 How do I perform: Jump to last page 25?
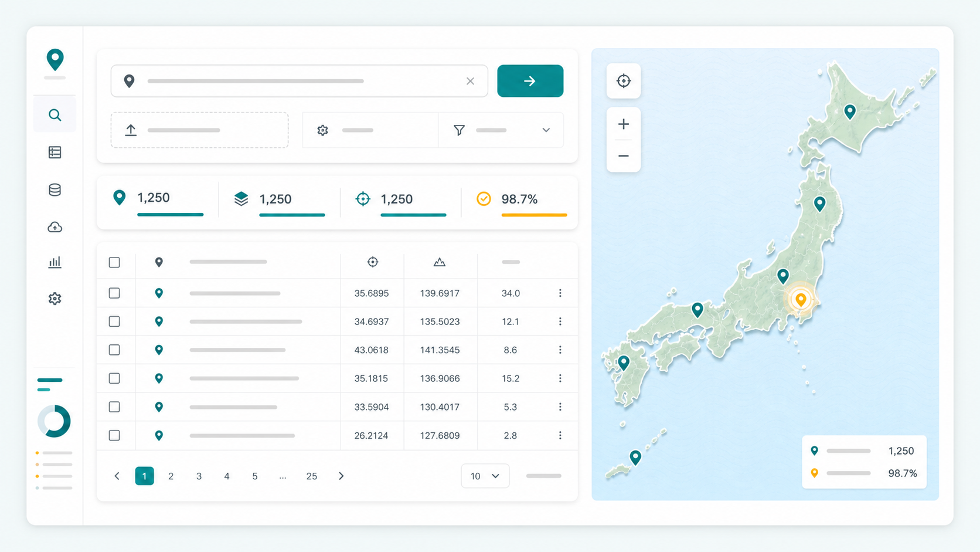click(311, 476)
